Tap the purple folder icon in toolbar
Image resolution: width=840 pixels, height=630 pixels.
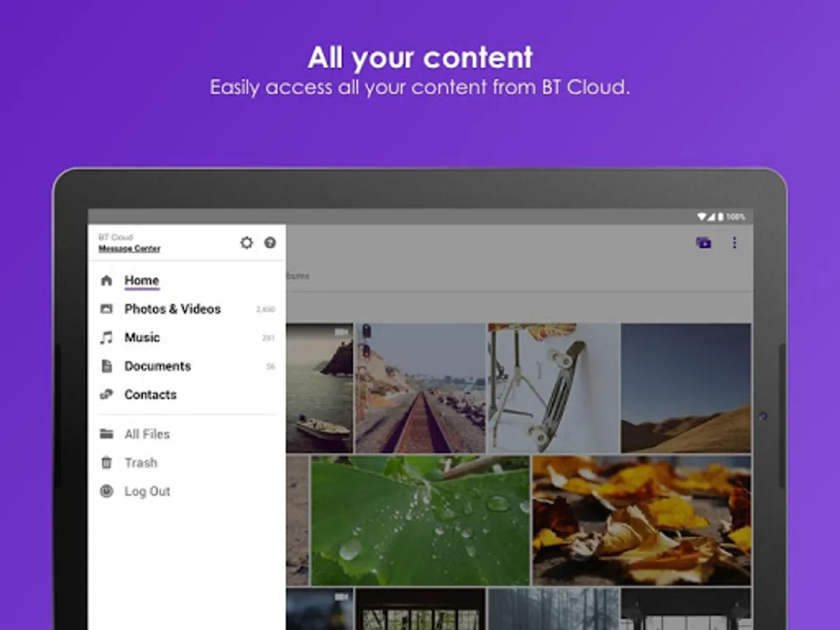[703, 243]
